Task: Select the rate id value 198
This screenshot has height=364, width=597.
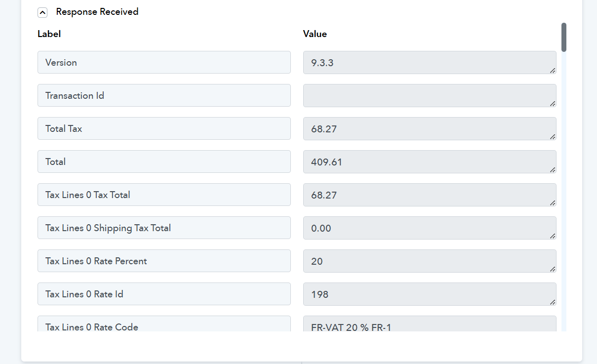Action: pyautogui.click(x=430, y=294)
